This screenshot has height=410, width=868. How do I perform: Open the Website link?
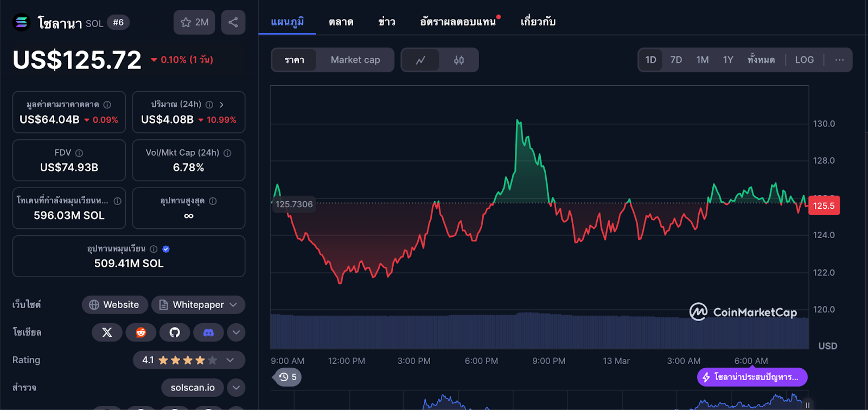coord(114,305)
